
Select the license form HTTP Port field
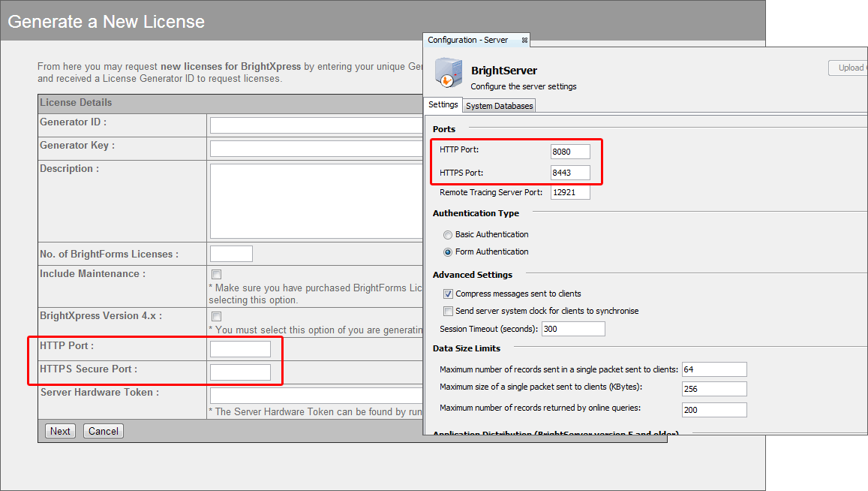pyautogui.click(x=240, y=349)
